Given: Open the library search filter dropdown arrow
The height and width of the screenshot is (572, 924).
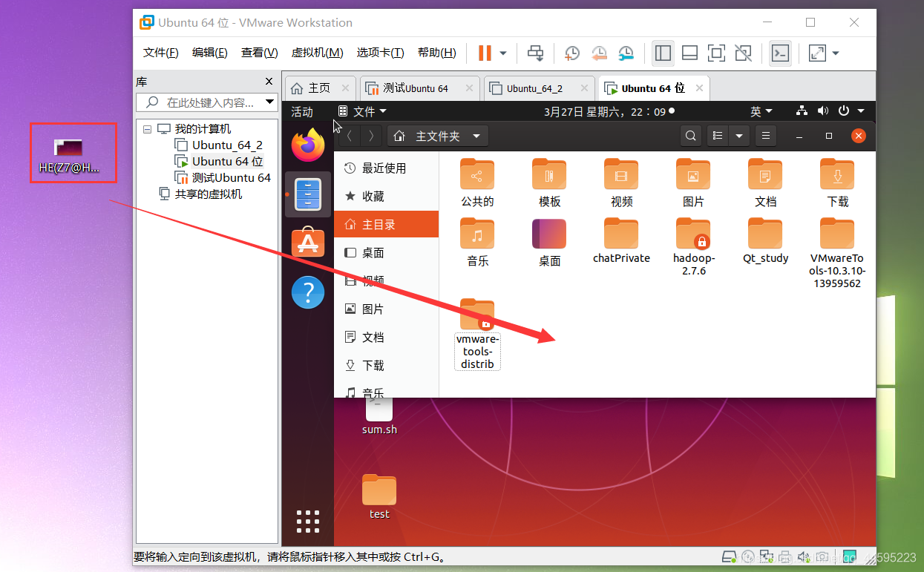Looking at the screenshot, I should (270, 102).
